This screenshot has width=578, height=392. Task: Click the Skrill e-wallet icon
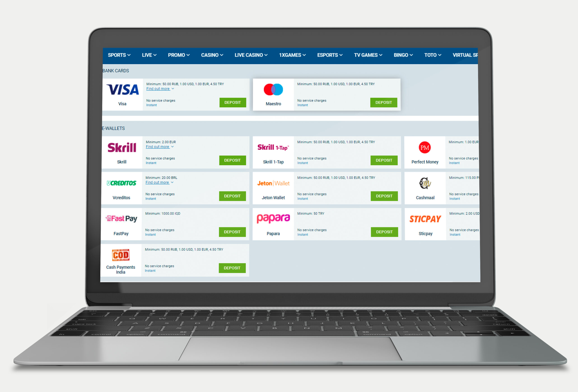(x=122, y=148)
